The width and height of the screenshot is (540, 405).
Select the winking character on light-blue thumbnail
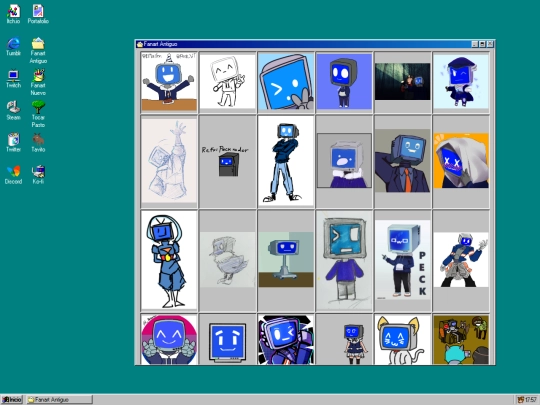point(461,82)
